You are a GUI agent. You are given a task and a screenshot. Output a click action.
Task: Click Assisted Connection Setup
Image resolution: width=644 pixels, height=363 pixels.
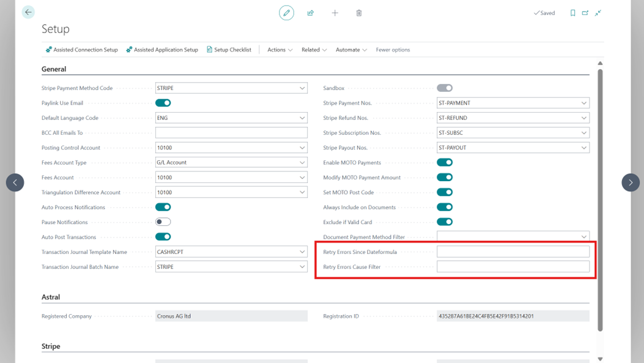[82, 50]
